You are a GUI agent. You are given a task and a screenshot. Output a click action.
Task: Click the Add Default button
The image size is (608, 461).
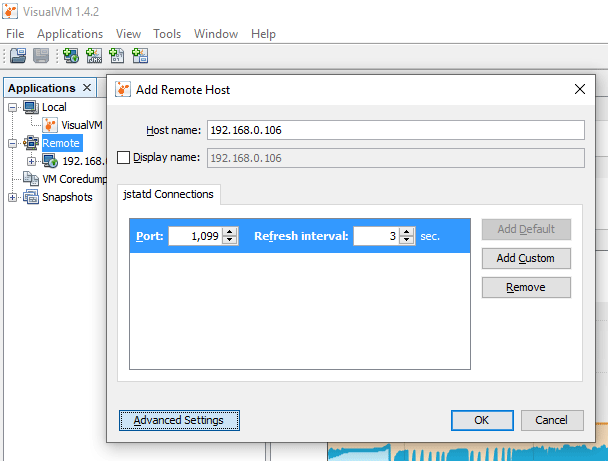526,229
